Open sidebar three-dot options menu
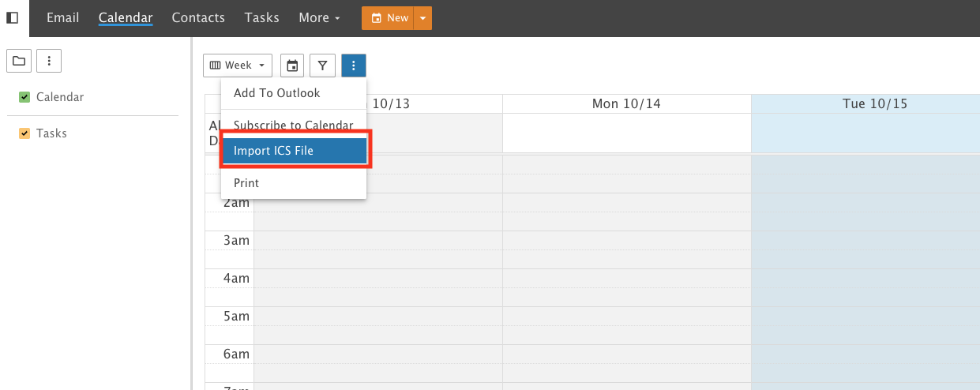The image size is (980, 390). [x=49, y=60]
